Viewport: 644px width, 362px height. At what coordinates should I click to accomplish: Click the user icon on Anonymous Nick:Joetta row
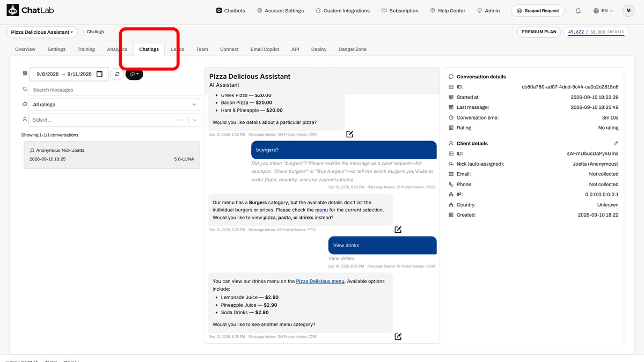click(x=32, y=151)
